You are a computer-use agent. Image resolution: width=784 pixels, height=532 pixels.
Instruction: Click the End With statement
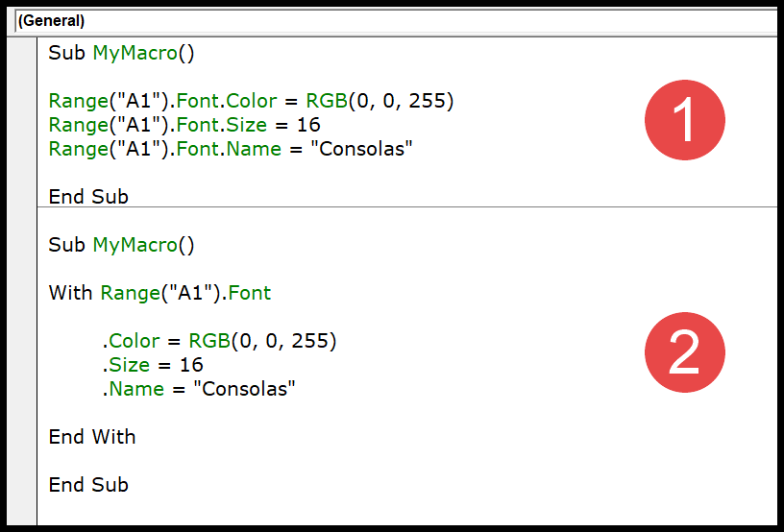(92, 437)
